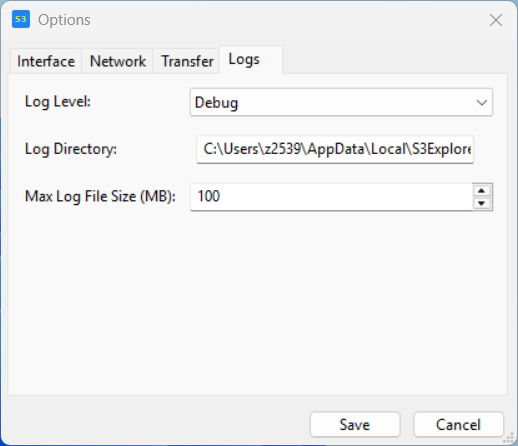The width and height of the screenshot is (518, 446).
Task: Click the "Log Level:" label
Action: (x=58, y=102)
